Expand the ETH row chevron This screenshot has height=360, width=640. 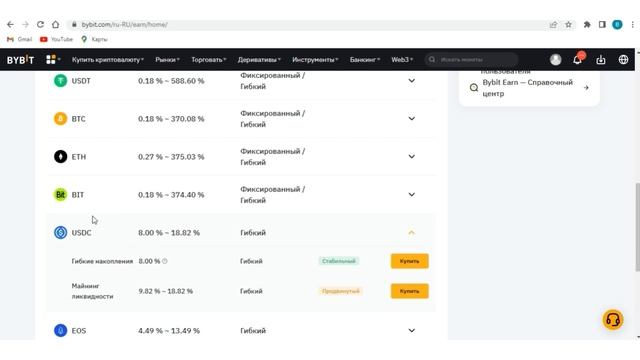pyautogui.click(x=411, y=157)
